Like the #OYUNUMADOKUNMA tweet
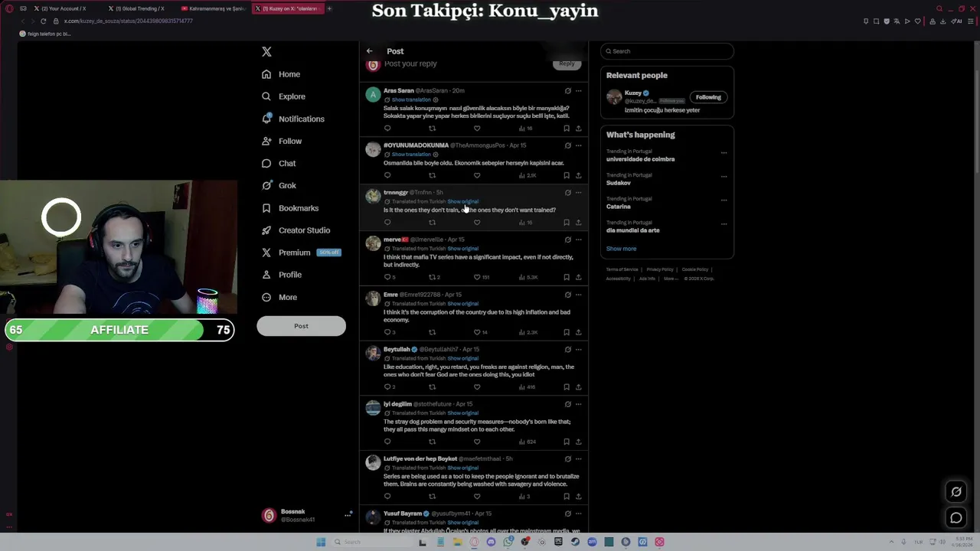This screenshot has height=551, width=980. pos(477,175)
